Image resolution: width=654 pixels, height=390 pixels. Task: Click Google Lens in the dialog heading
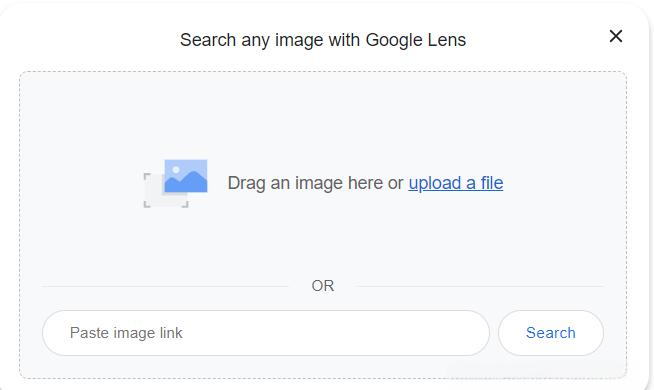(415, 40)
